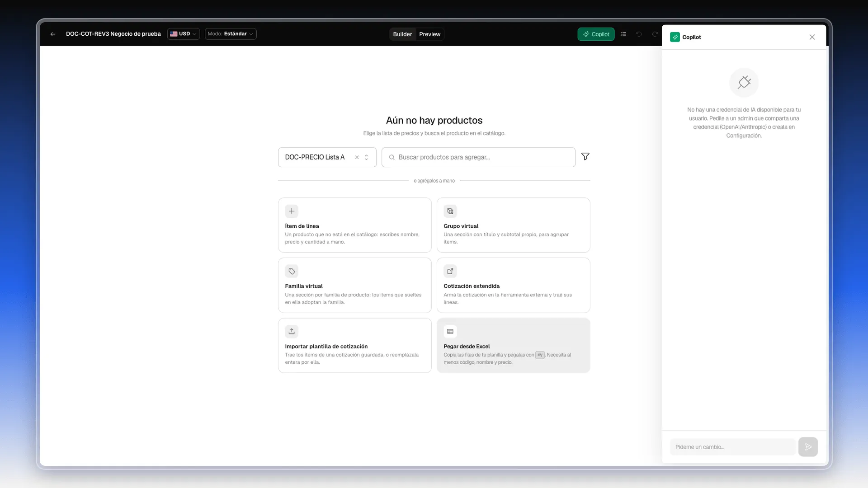The image size is (868, 488).
Task: Click the redo arrow icon
Action: [x=655, y=34]
